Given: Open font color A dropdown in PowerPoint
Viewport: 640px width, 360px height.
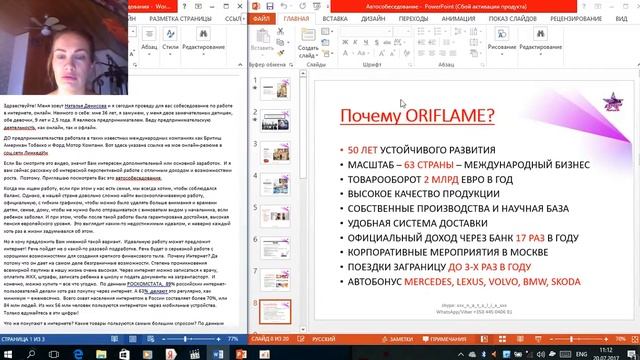Looking at the screenshot, I should (347, 53).
